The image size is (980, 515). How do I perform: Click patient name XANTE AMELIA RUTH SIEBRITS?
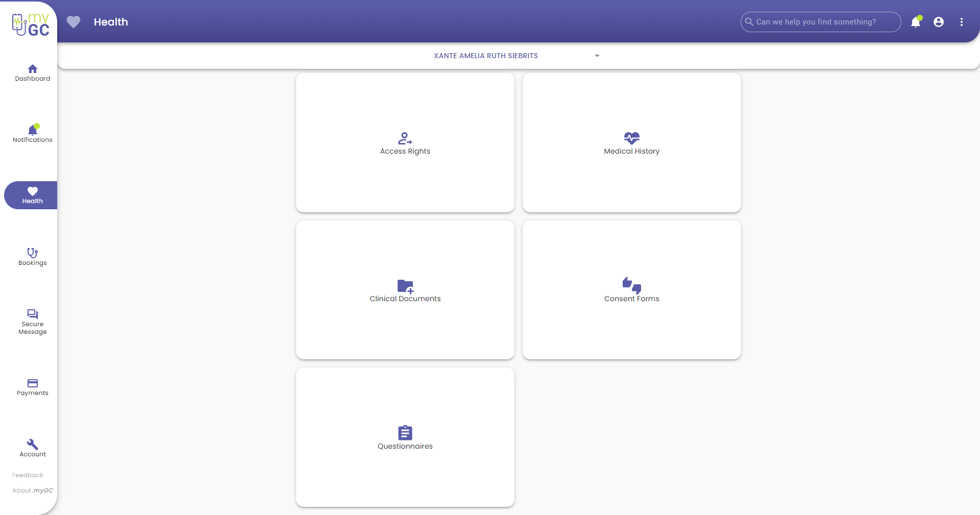(485, 56)
